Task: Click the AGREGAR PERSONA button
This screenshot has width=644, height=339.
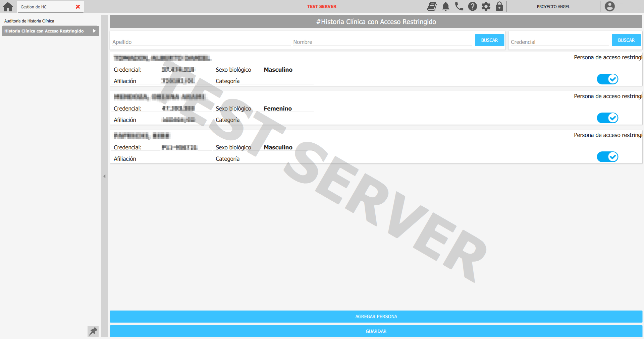Action: [x=376, y=317]
